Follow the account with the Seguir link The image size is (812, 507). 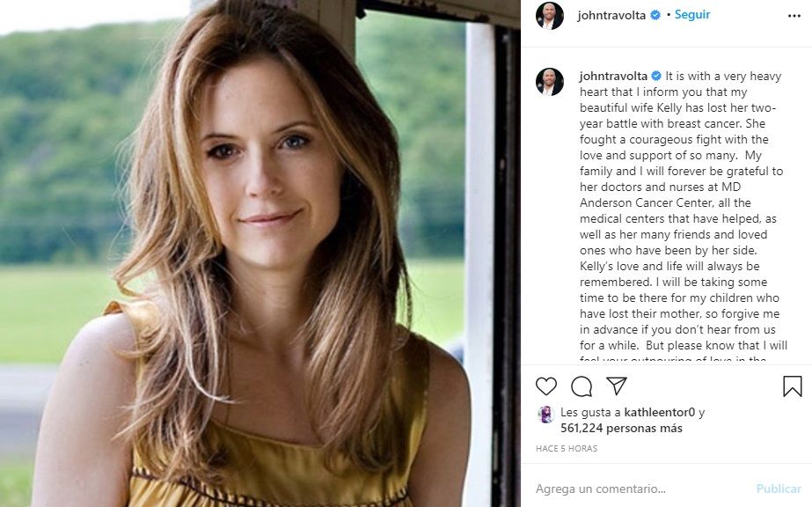[x=692, y=15]
